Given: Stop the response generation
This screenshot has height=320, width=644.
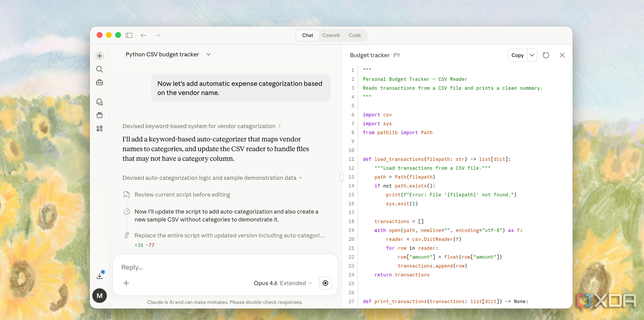Looking at the screenshot, I should 325,283.
